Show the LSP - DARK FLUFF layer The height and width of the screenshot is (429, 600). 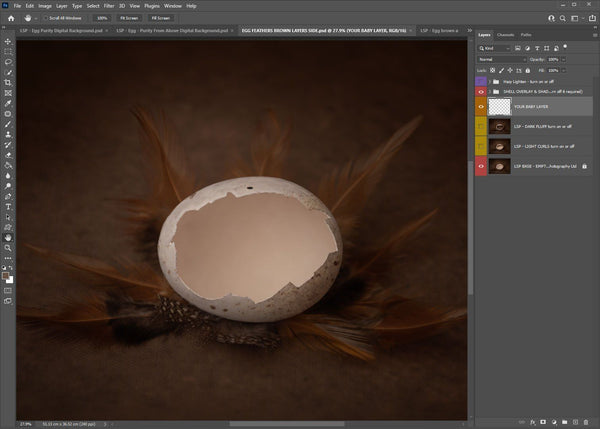pyautogui.click(x=482, y=125)
